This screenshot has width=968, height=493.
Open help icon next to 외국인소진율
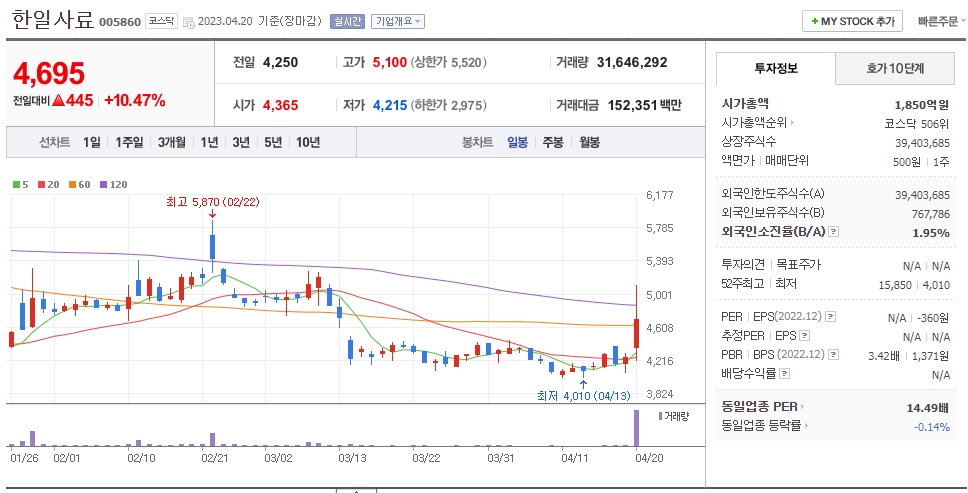[834, 232]
